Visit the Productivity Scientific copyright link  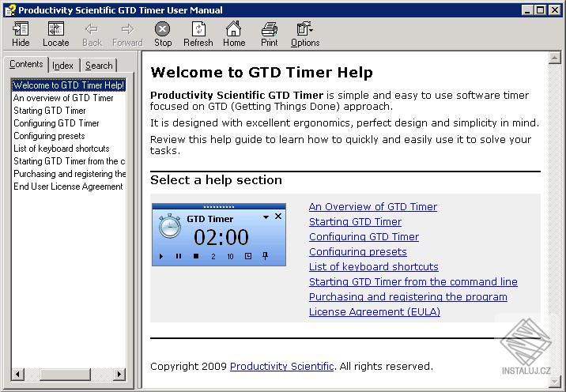point(281,367)
